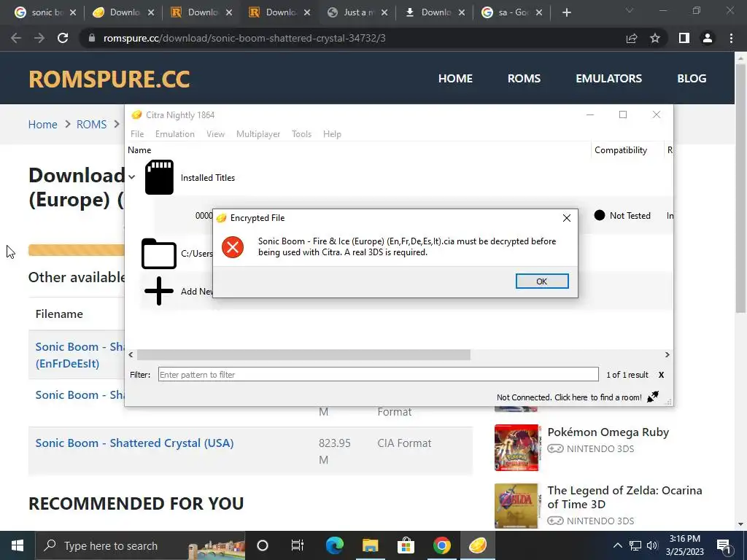Open ROMS in Romspure navigation
Viewport: 747px width, 560px height.
point(524,79)
